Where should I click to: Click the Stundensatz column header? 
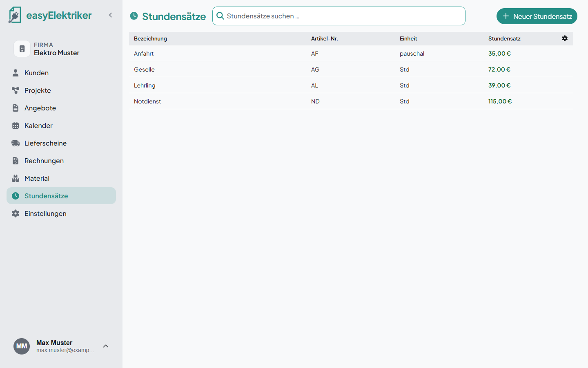[x=504, y=38]
